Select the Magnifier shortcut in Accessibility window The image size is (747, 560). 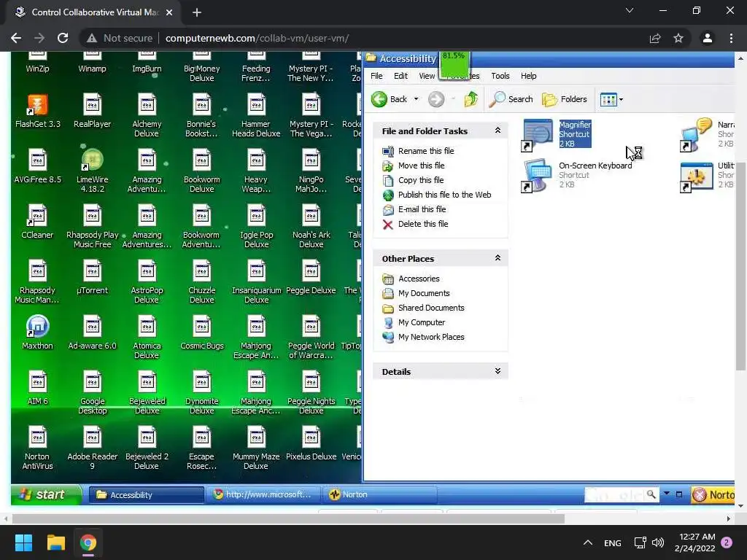coord(557,135)
